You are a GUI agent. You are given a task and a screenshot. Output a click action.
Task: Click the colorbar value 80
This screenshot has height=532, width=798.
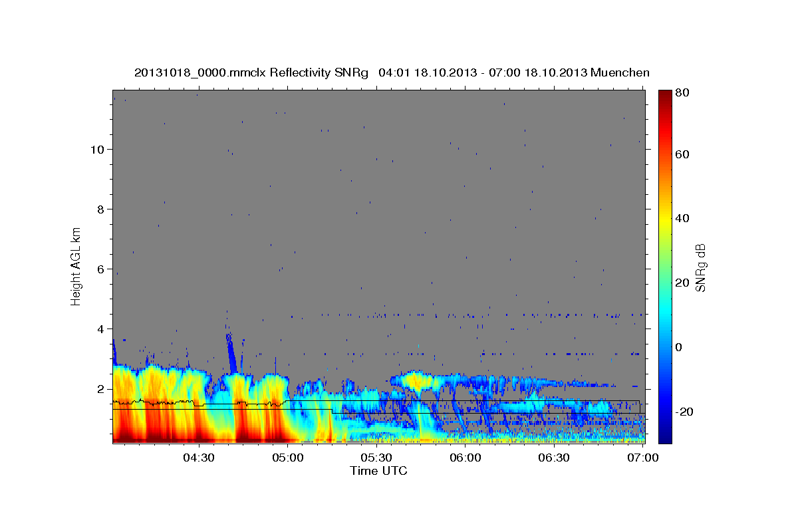pyautogui.click(x=684, y=93)
